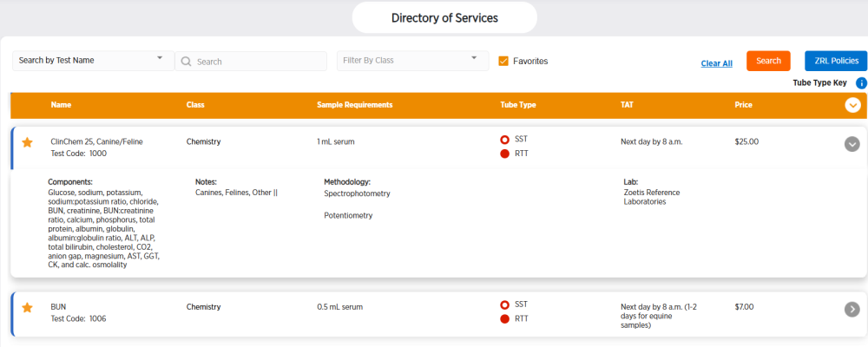Image resolution: width=868 pixels, height=347 pixels.
Task: Click Chemistry class in BUN row
Action: (204, 306)
